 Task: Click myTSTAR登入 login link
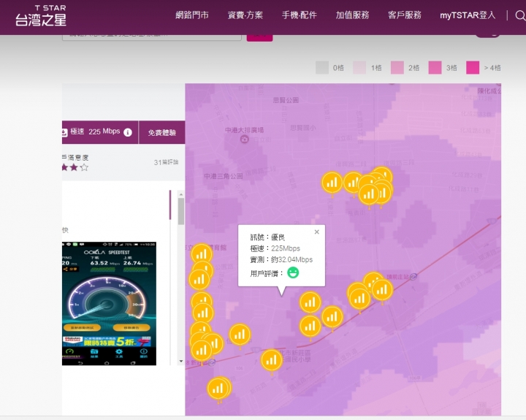[468, 15]
